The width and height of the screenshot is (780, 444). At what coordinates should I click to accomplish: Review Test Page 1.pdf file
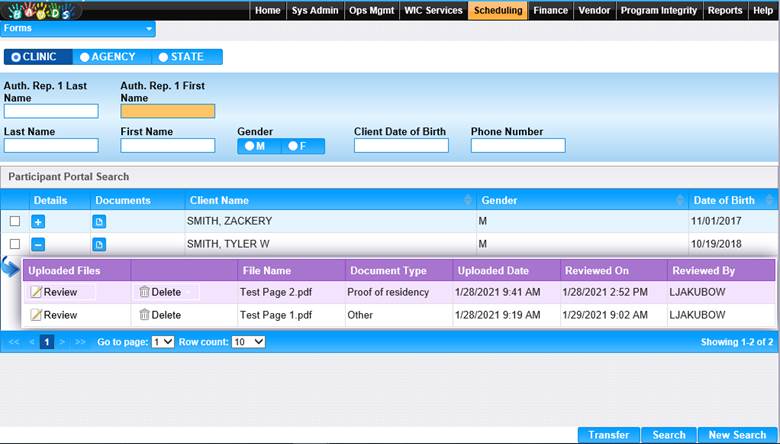click(54, 315)
